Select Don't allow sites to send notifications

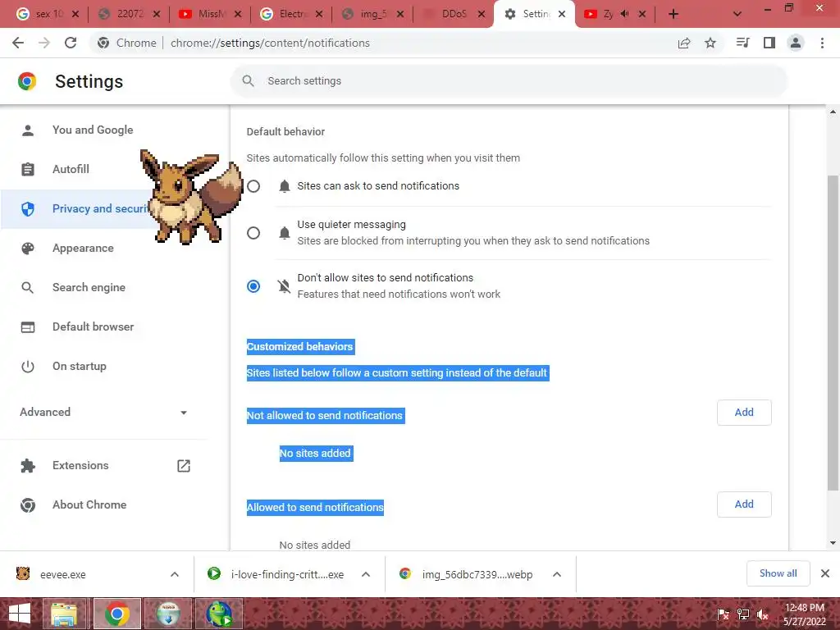click(x=253, y=286)
